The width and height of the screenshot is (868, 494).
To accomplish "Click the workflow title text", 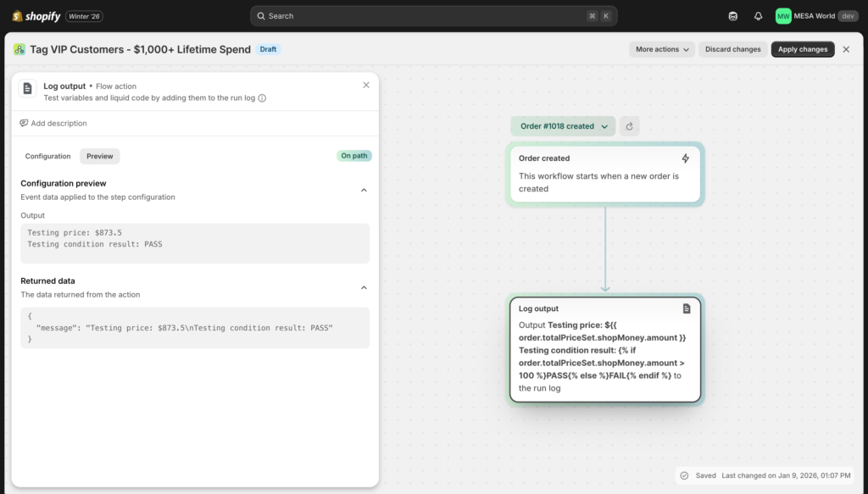I will [140, 49].
